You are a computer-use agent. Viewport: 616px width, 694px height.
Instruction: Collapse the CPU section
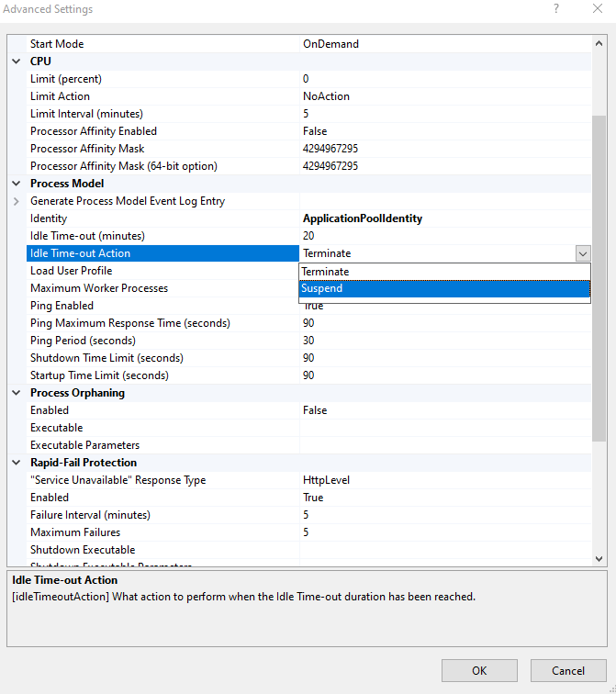click(x=17, y=62)
